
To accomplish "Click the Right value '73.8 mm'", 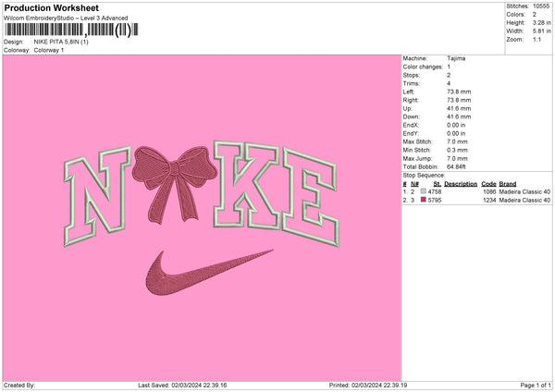I will tap(459, 100).
